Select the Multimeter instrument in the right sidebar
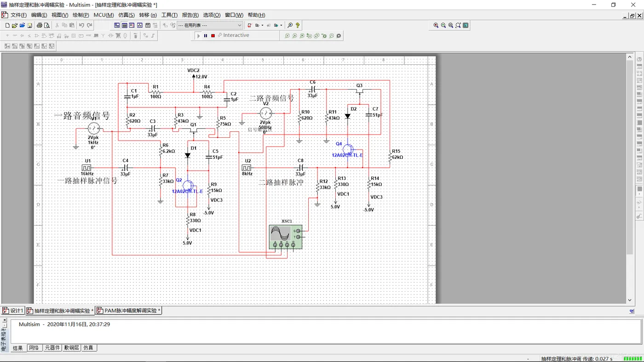Viewport: 644px width, 362px height. click(639, 59)
